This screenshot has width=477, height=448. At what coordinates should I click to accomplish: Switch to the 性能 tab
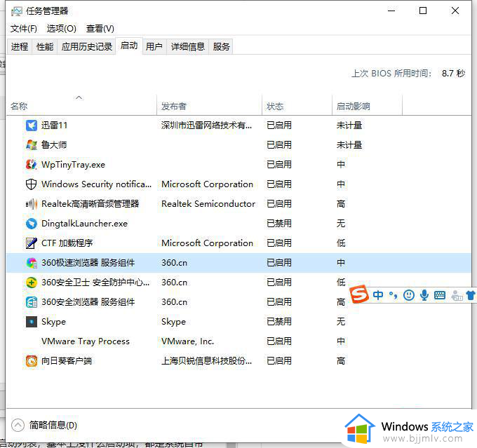pos(45,46)
